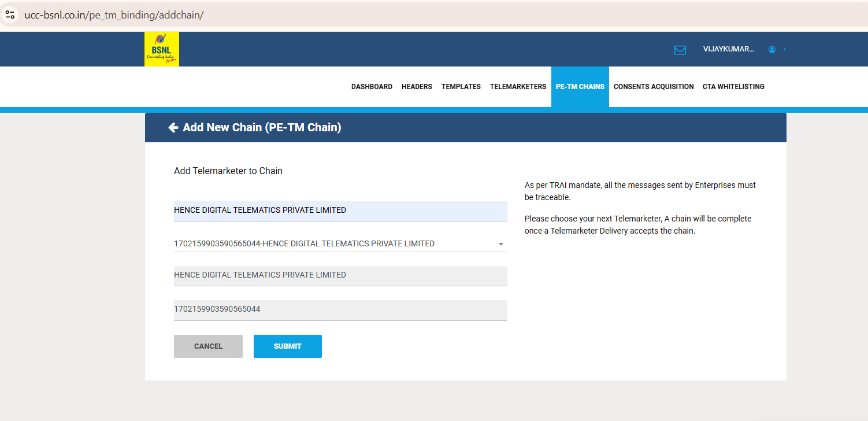Click the Cancel button
This screenshot has width=868, height=421.
click(x=208, y=346)
